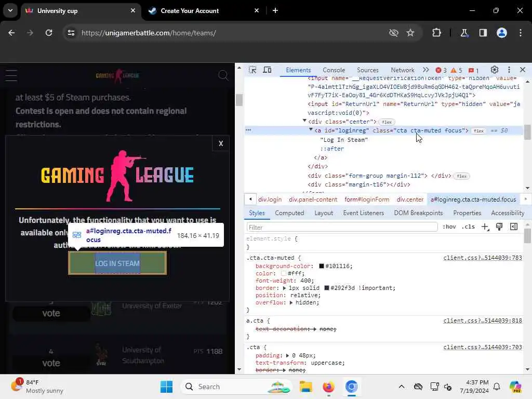
Task: Switch to the Console tab
Action: pyautogui.click(x=334, y=70)
